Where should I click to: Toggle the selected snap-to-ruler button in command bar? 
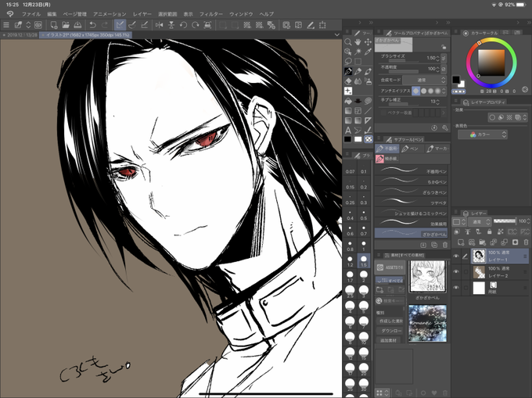(120, 25)
